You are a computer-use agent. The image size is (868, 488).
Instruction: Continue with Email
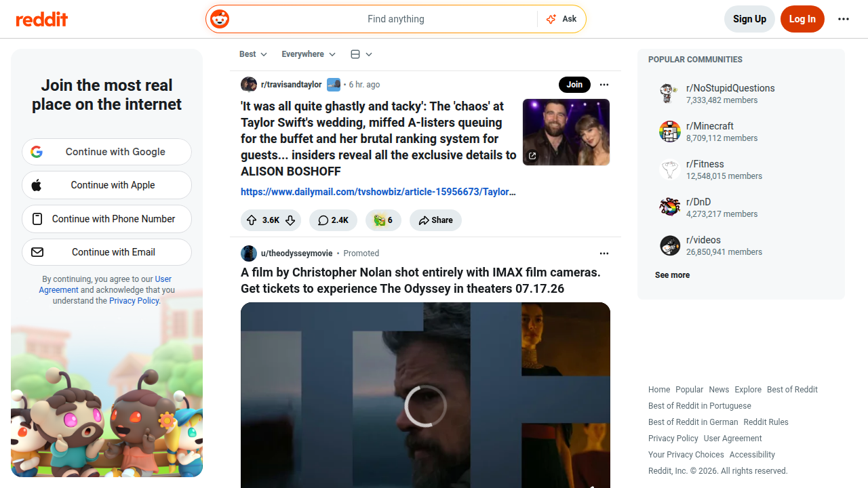[106, 252]
